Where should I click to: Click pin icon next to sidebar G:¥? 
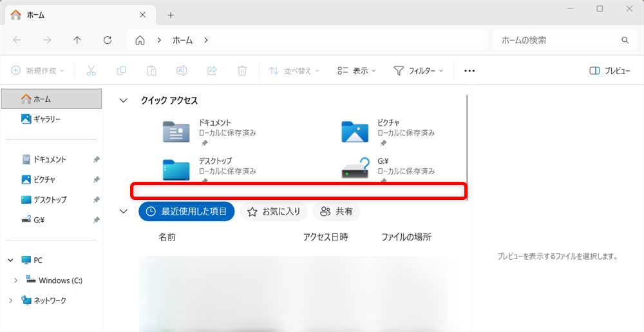click(x=96, y=220)
